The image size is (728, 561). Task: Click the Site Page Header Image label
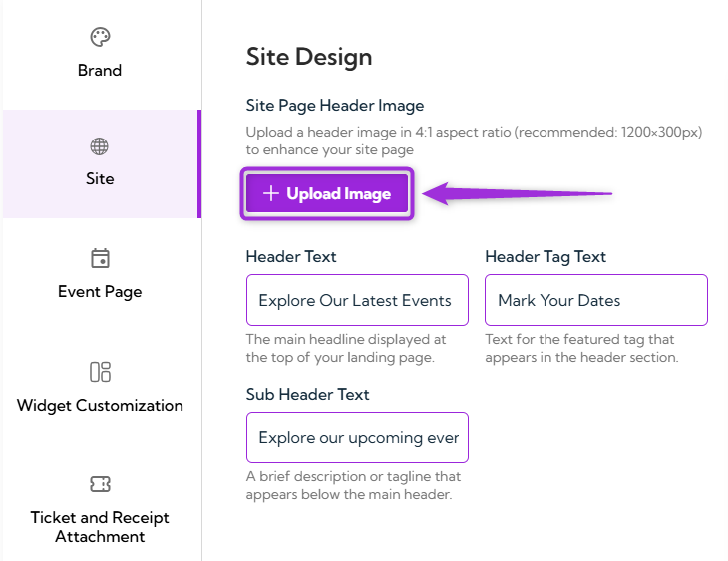335,106
